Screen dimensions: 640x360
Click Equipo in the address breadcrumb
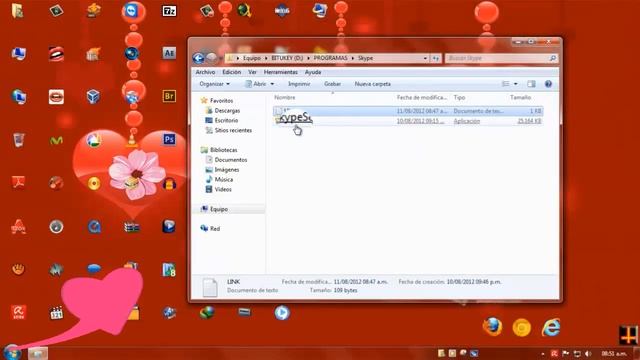pos(251,58)
